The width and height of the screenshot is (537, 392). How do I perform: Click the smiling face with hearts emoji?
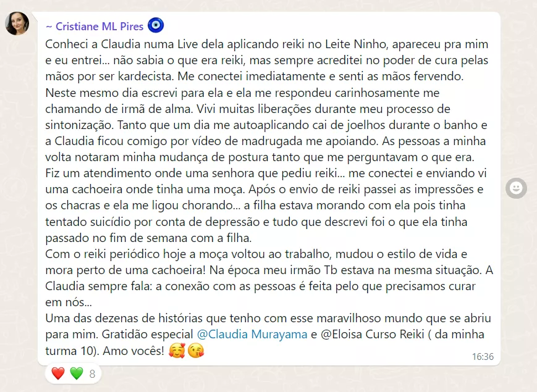[177, 351]
